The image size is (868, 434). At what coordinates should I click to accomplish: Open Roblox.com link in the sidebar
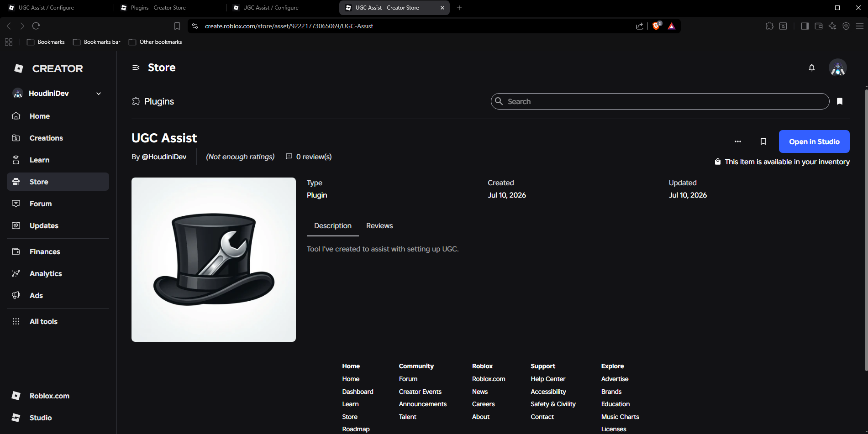tap(58, 396)
